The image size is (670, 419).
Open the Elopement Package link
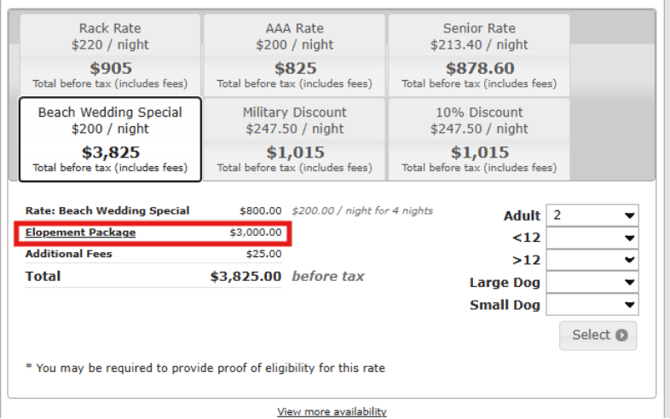click(81, 233)
